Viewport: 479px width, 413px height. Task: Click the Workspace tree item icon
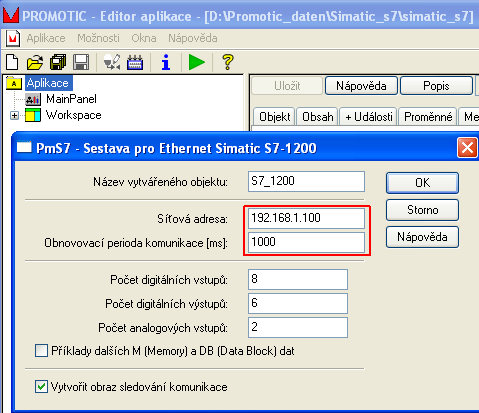coord(33,115)
